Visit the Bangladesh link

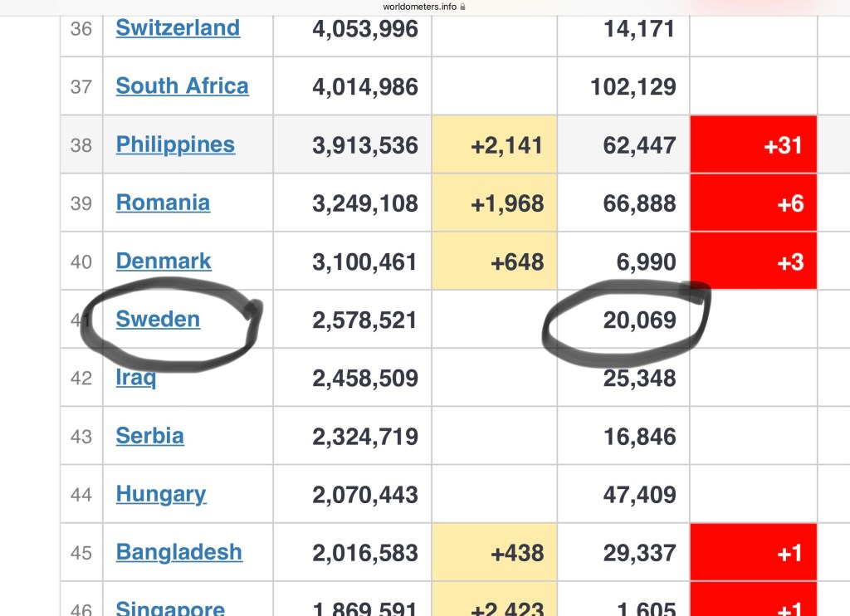[x=179, y=553]
